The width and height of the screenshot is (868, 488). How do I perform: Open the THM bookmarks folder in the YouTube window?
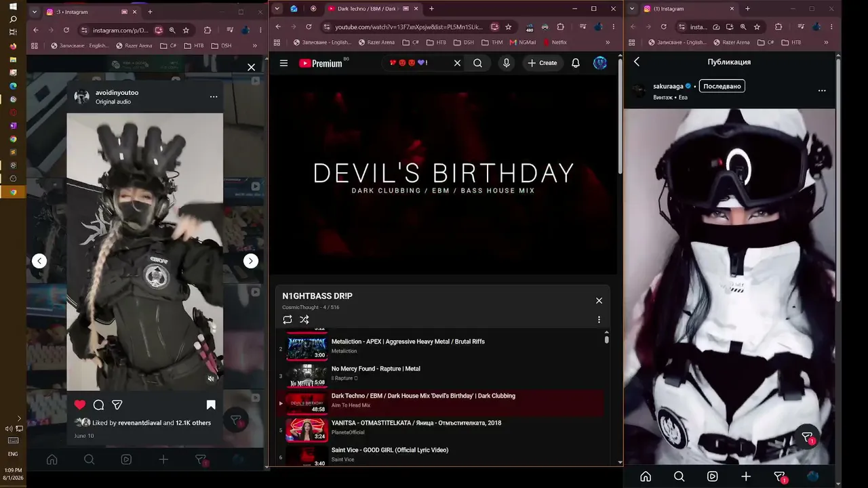pos(492,42)
